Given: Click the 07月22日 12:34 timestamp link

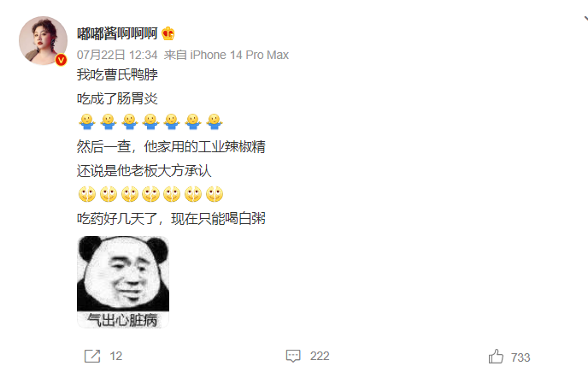Looking at the screenshot, I should click(117, 56).
